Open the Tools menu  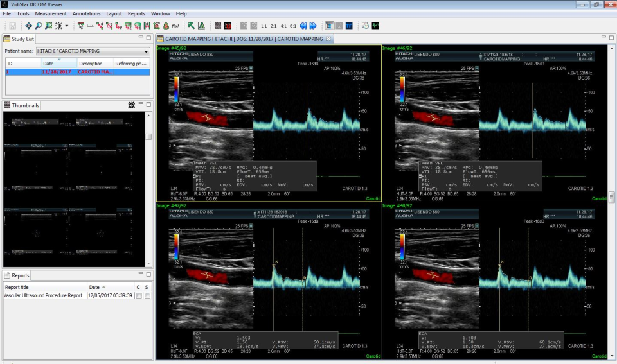tap(23, 13)
